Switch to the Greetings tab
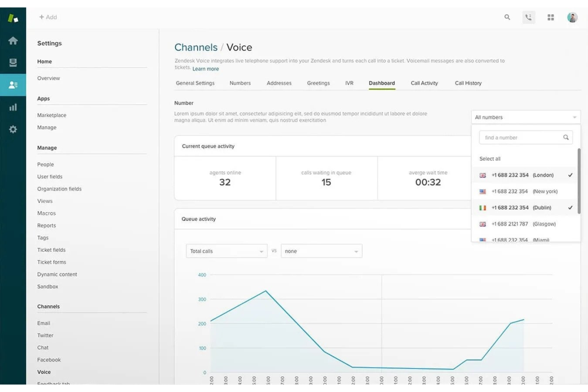Screen dimensions: 588x392 tap(318, 83)
